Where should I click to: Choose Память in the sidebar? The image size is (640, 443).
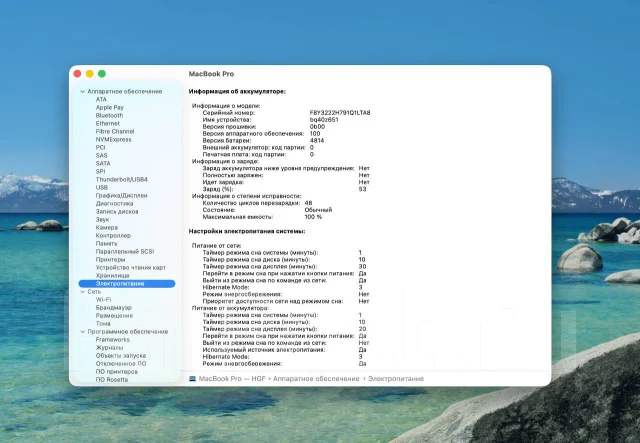(x=106, y=243)
